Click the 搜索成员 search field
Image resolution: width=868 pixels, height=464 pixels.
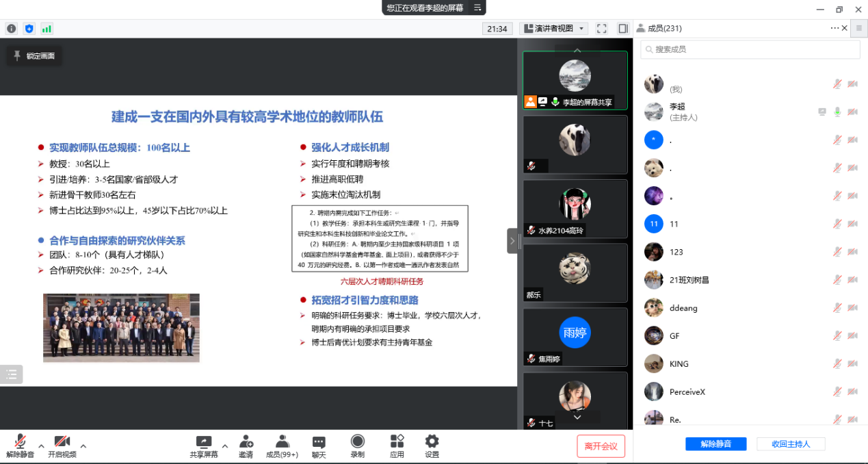(750, 49)
